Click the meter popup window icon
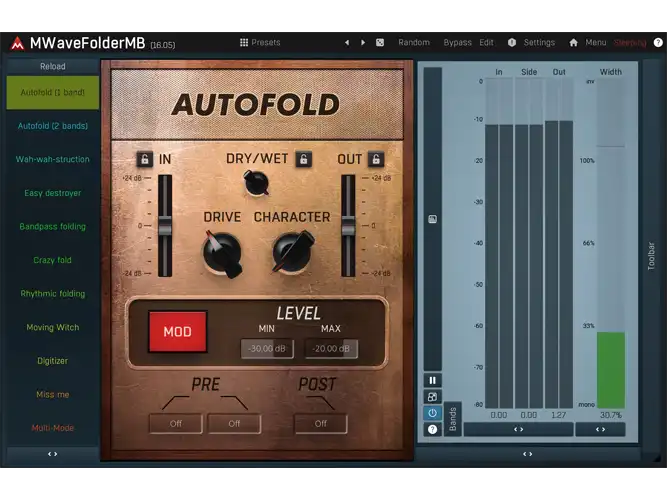The image size is (667, 500). 433,397
